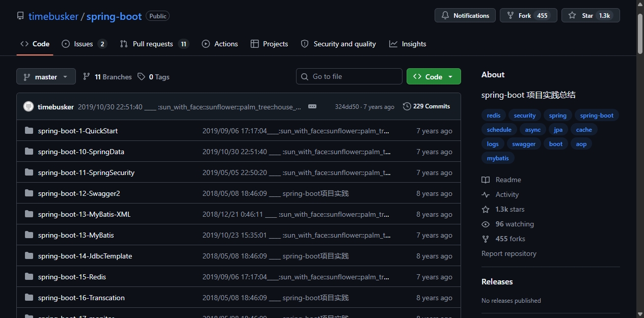Click the Readme book icon in About
Screen dimensions: 644x318
click(x=486, y=180)
